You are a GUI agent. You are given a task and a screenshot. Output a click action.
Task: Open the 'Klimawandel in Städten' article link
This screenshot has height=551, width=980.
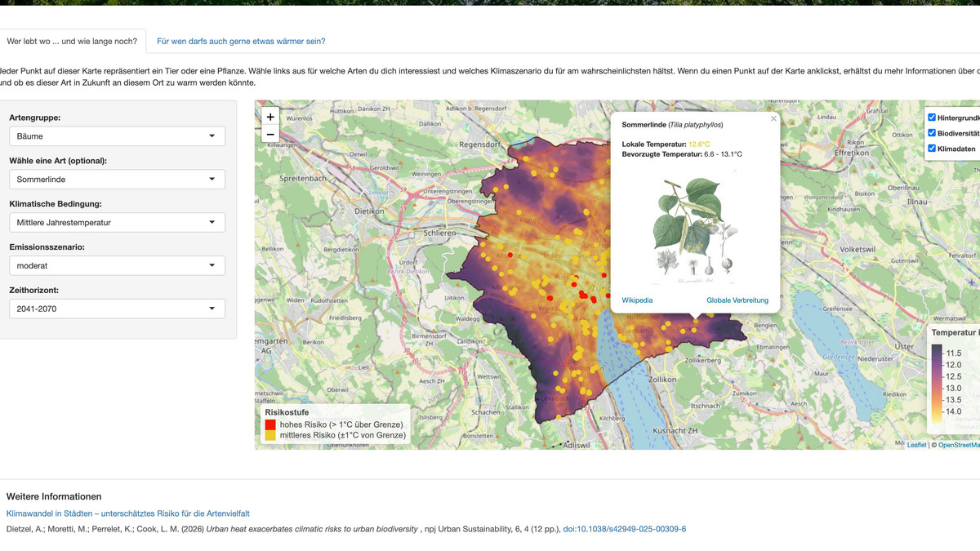click(127, 513)
